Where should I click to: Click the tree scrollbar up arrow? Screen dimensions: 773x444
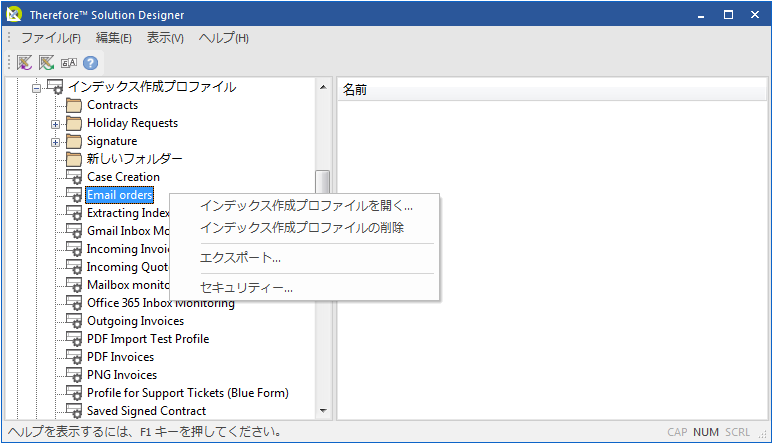tap(323, 87)
